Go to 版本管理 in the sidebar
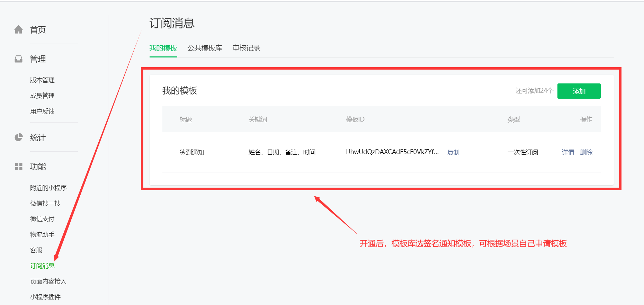This screenshot has width=644, height=305. point(42,80)
